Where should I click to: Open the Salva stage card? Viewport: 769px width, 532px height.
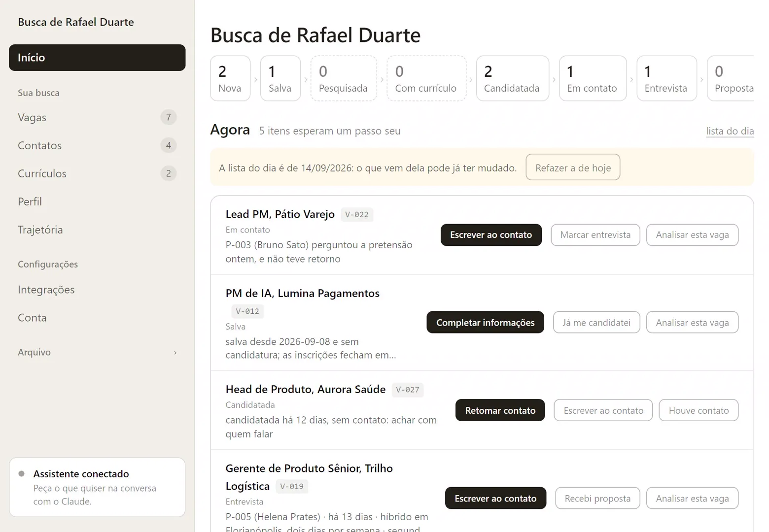[280, 78]
